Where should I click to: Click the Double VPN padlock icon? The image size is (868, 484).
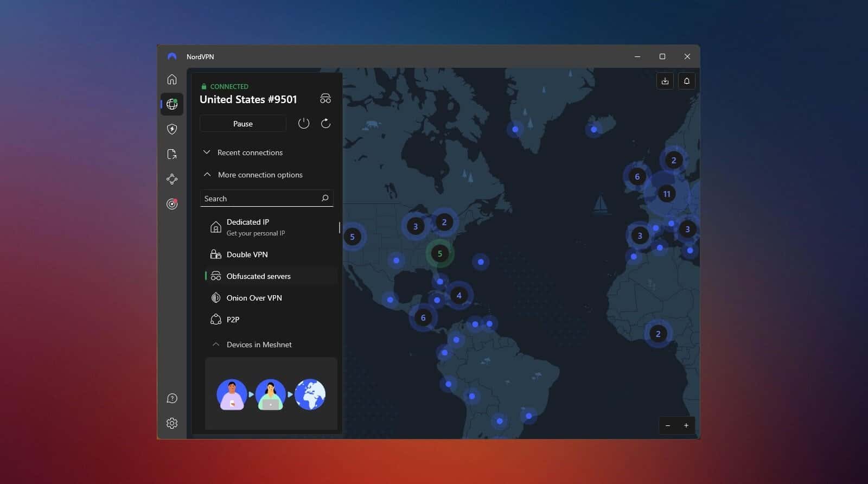(x=215, y=254)
